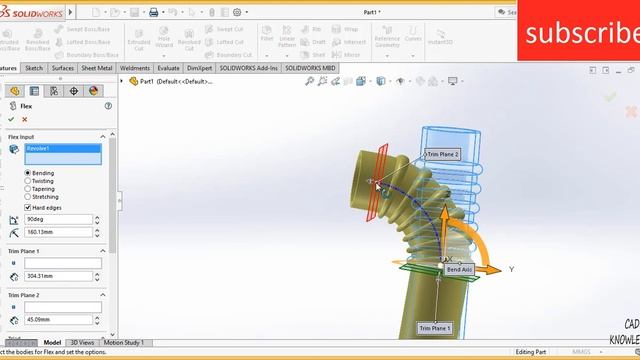Click the Print icon in top toolbar

153,12
